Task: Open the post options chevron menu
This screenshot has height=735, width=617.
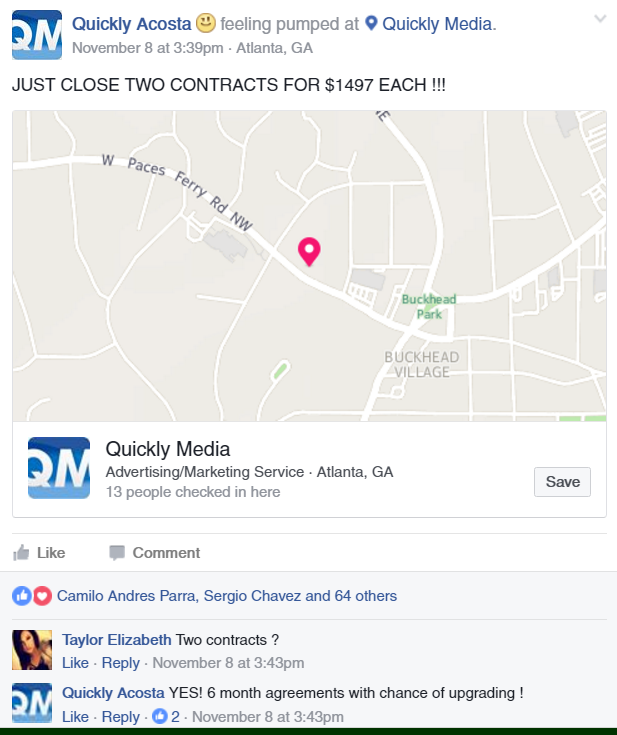Action: coord(600,19)
